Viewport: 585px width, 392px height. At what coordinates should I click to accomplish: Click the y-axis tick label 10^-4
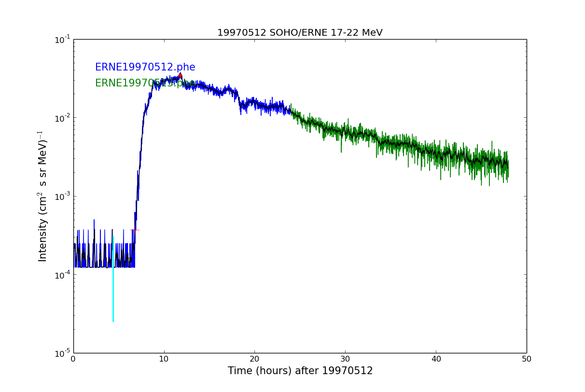62,275
